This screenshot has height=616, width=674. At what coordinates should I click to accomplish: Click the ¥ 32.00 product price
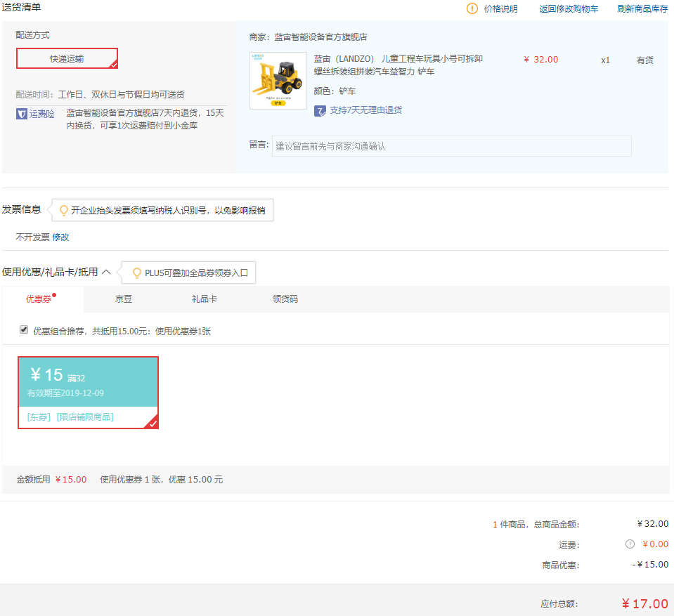coord(540,60)
